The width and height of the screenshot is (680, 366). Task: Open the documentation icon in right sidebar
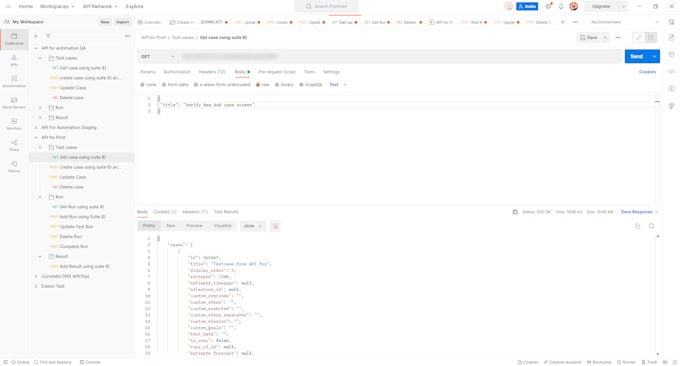671,38
